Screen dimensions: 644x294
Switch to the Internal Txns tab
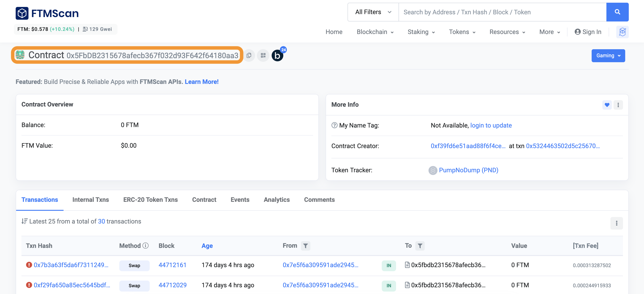[90, 200]
